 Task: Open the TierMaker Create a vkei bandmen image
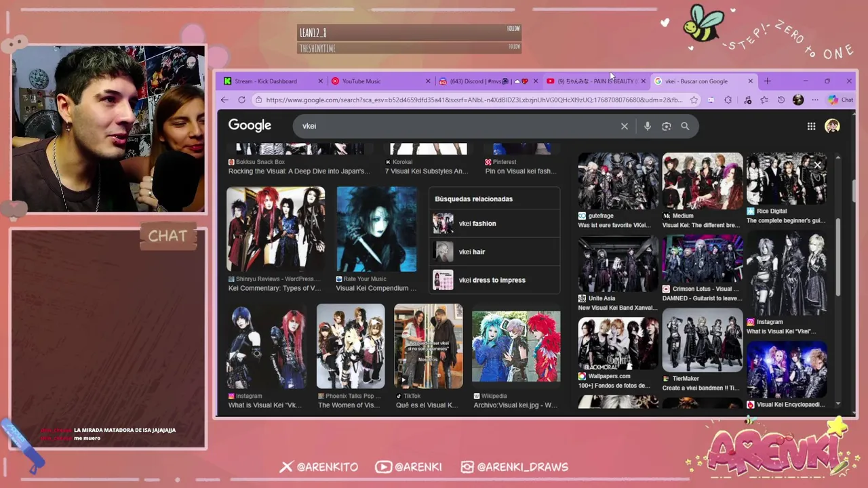click(x=703, y=340)
